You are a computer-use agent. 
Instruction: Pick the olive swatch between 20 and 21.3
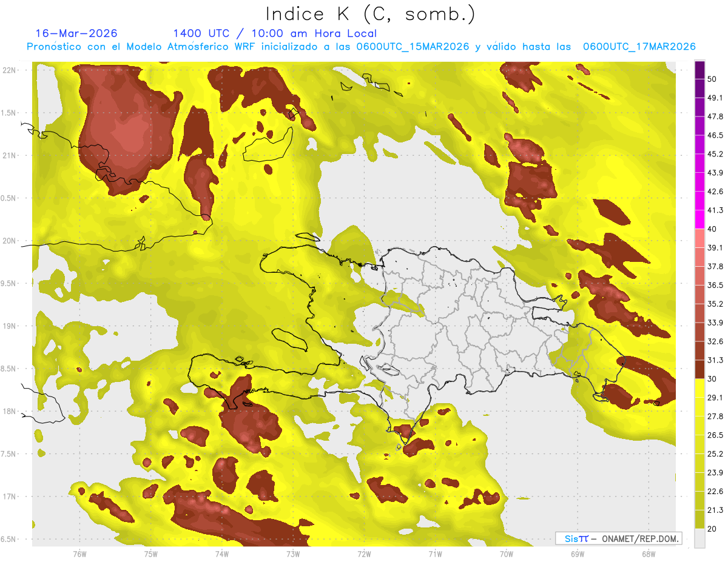coord(699,520)
